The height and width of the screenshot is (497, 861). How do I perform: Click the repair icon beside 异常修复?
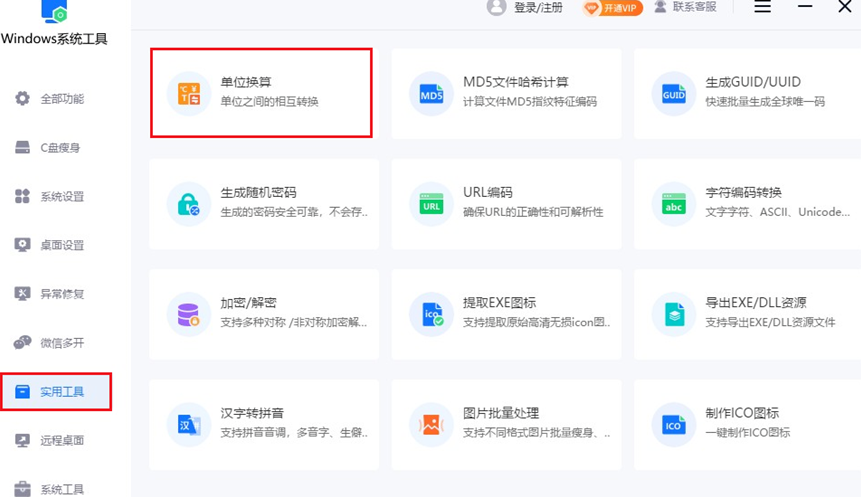[x=22, y=294]
